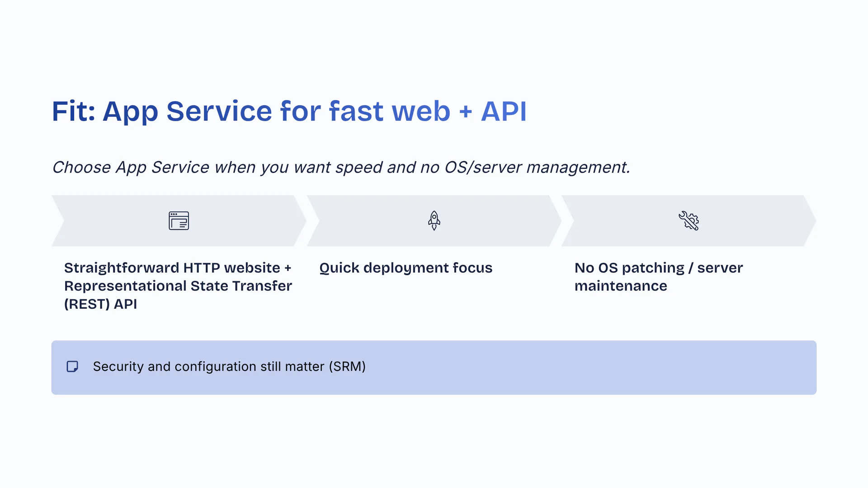Click '(SRM)' in the callout text
The height and width of the screenshot is (488, 868).
tap(347, 366)
